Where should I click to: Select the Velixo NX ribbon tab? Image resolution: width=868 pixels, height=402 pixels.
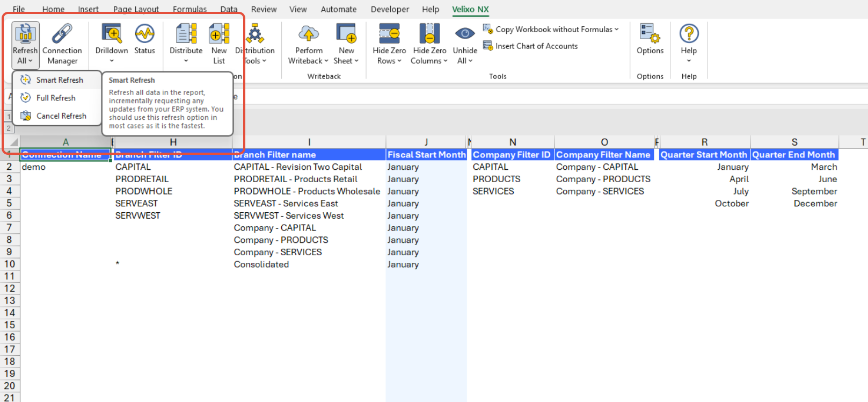pos(470,9)
